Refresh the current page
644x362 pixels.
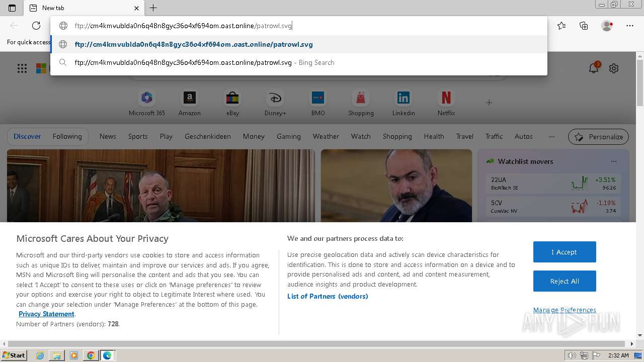(x=36, y=26)
